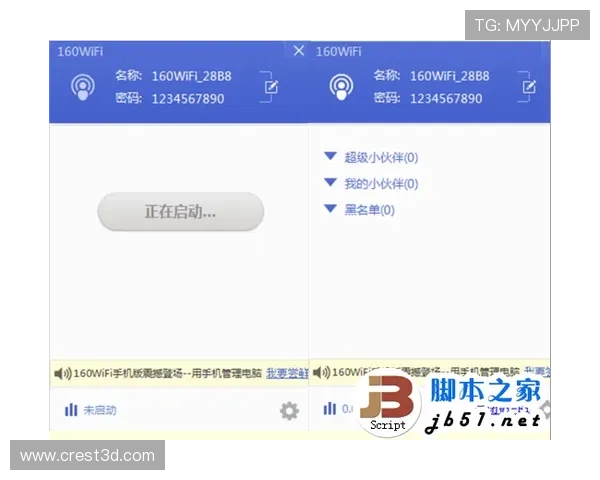Expand the 超级小伙伴(0) group
Screen dimensions: 600x480
tap(371, 157)
